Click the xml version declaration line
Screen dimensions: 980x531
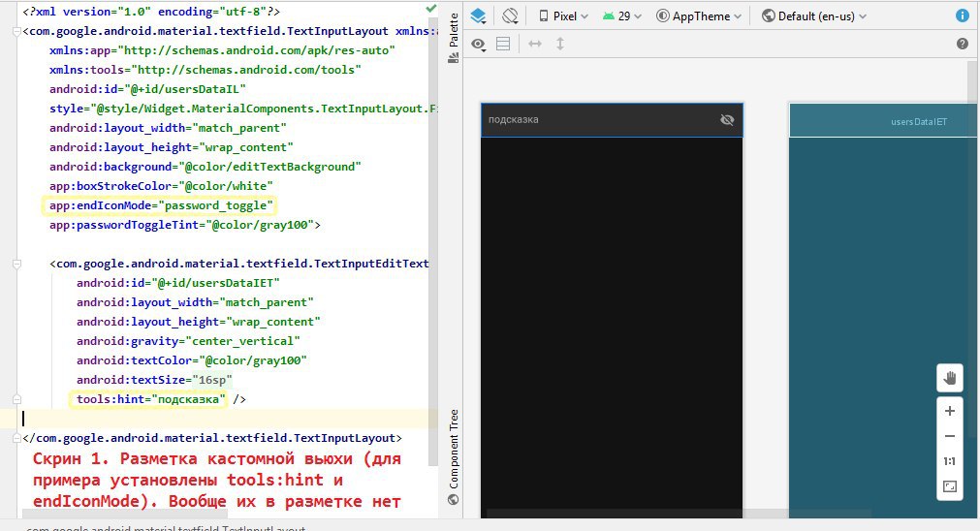(x=151, y=12)
